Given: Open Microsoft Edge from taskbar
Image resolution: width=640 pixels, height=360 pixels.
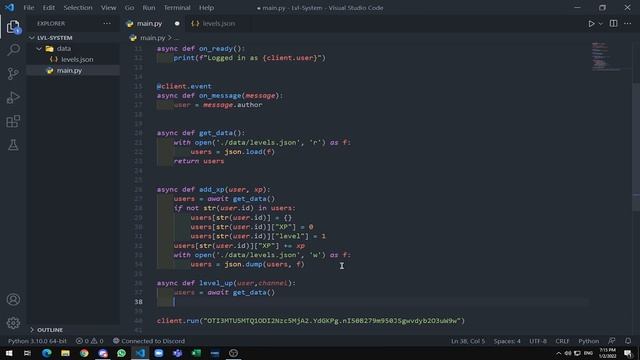Looking at the screenshot, I should (x=47, y=353).
